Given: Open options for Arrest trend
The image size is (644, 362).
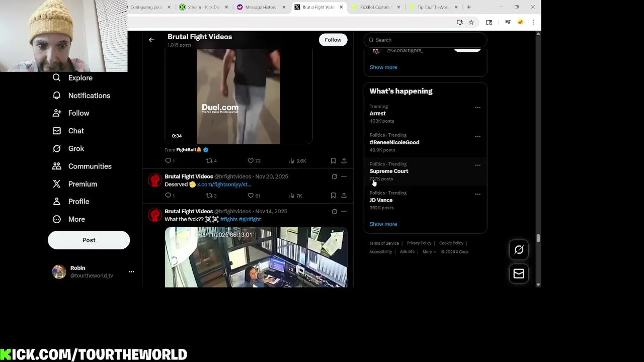Looking at the screenshot, I should (x=477, y=108).
